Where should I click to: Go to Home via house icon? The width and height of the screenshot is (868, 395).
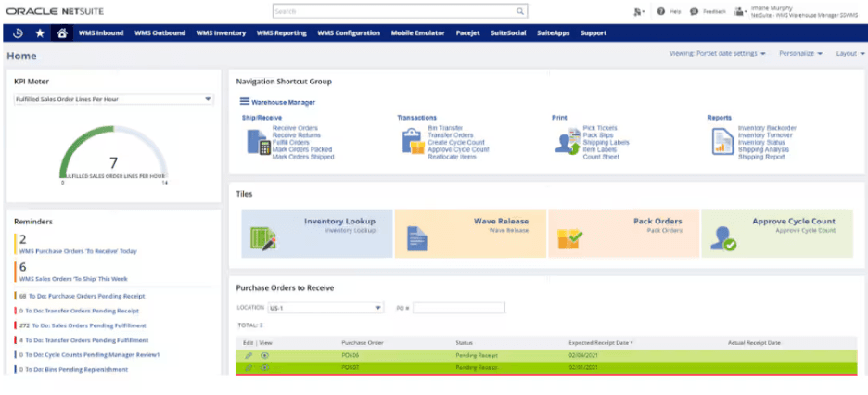tap(61, 32)
